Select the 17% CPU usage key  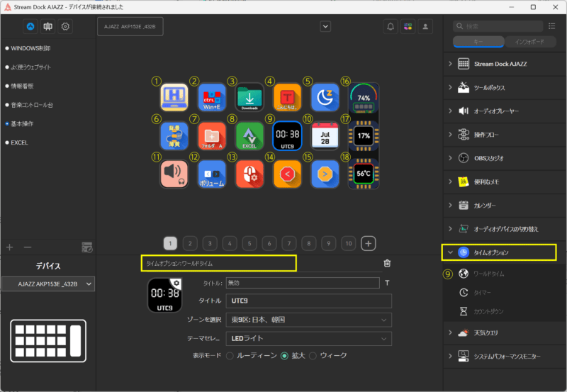pyautogui.click(x=364, y=136)
